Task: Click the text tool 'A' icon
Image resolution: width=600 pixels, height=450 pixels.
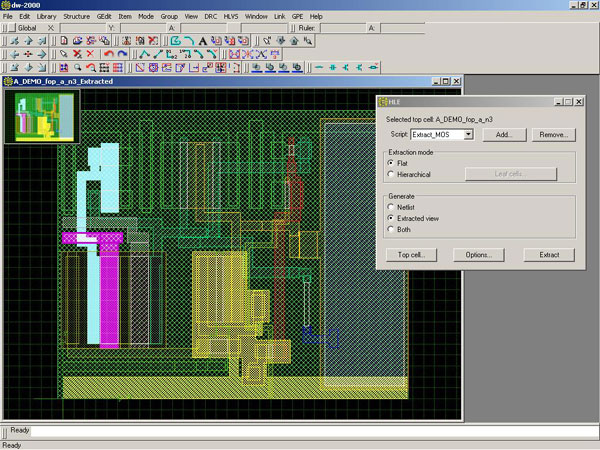Action: pos(204,41)
